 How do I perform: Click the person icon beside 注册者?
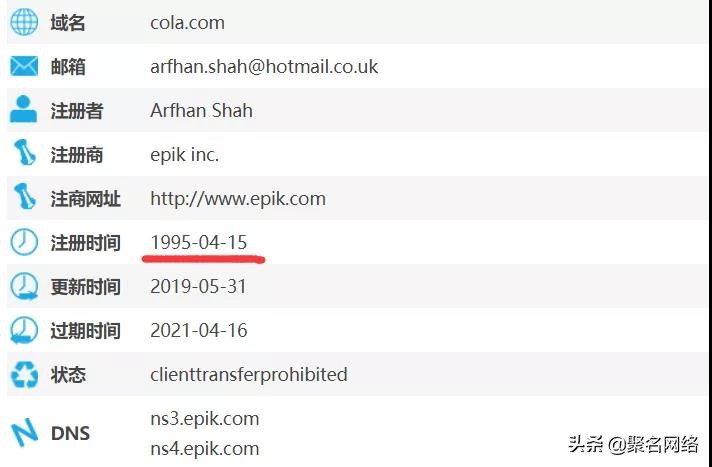point(24,109)
